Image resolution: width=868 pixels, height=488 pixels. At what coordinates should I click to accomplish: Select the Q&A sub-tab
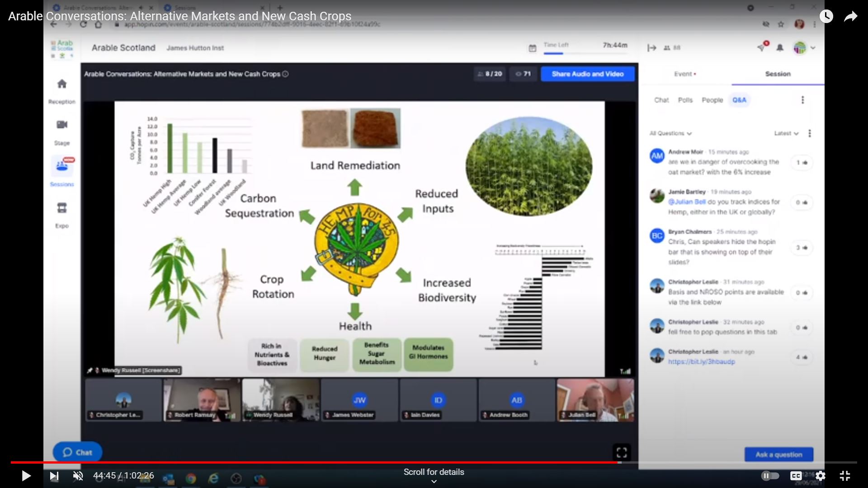(739, 100)
